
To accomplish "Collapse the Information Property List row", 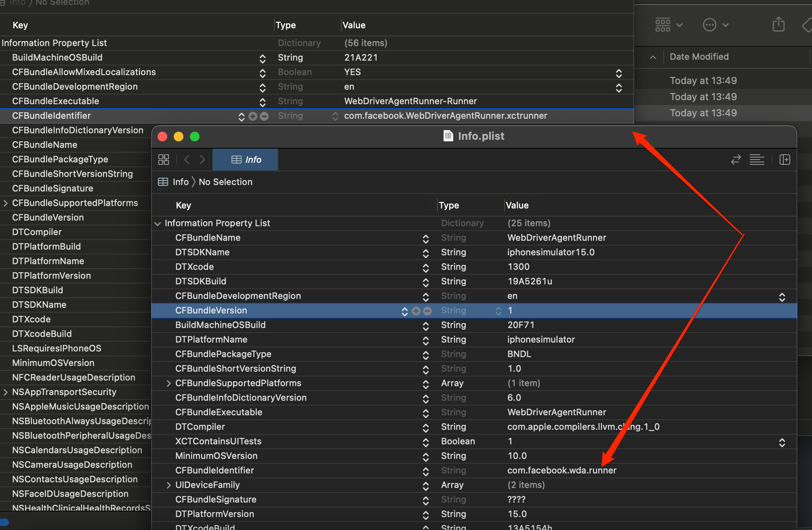I will point(158,223).
